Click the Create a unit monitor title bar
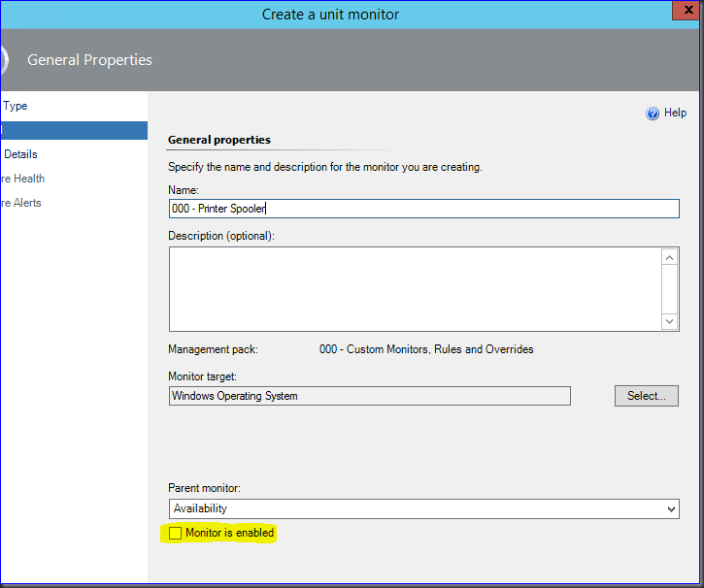704x588 pixels. (330, 15)
